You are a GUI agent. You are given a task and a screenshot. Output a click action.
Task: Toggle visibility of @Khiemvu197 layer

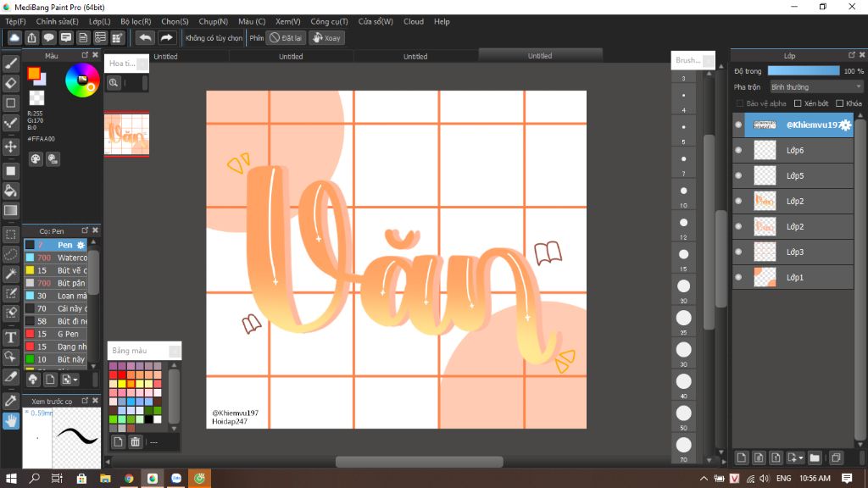point(738,125)
